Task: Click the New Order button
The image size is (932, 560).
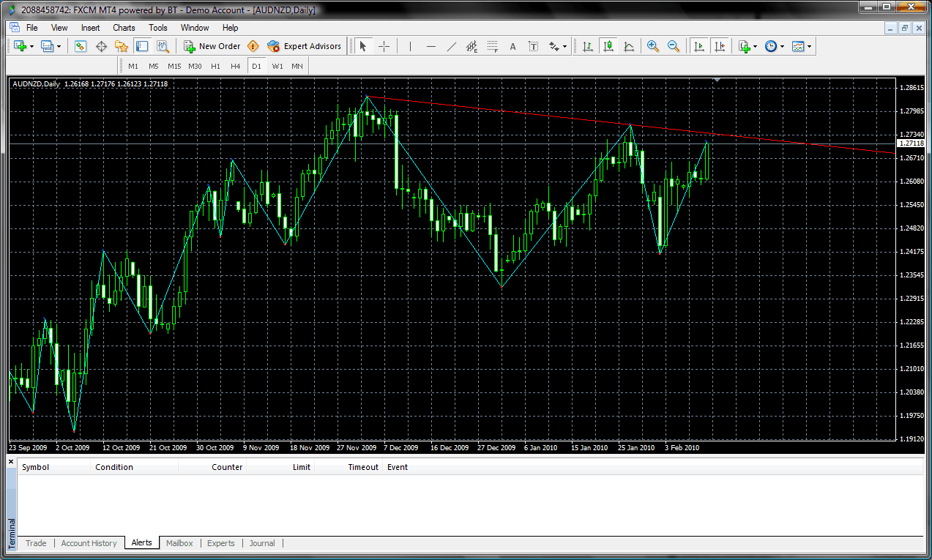Action: (x=212, y=46)
